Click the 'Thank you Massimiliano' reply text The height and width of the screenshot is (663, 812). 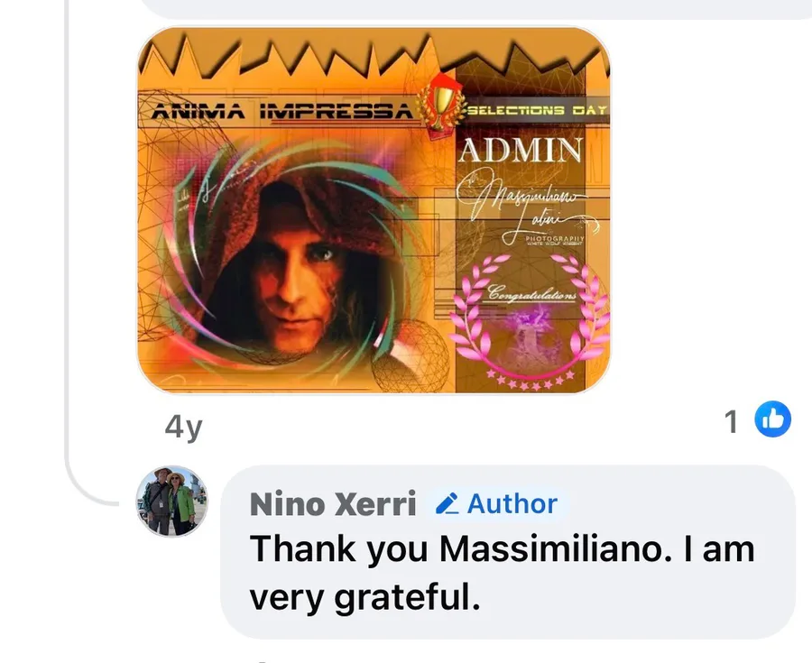click(501, 549)
